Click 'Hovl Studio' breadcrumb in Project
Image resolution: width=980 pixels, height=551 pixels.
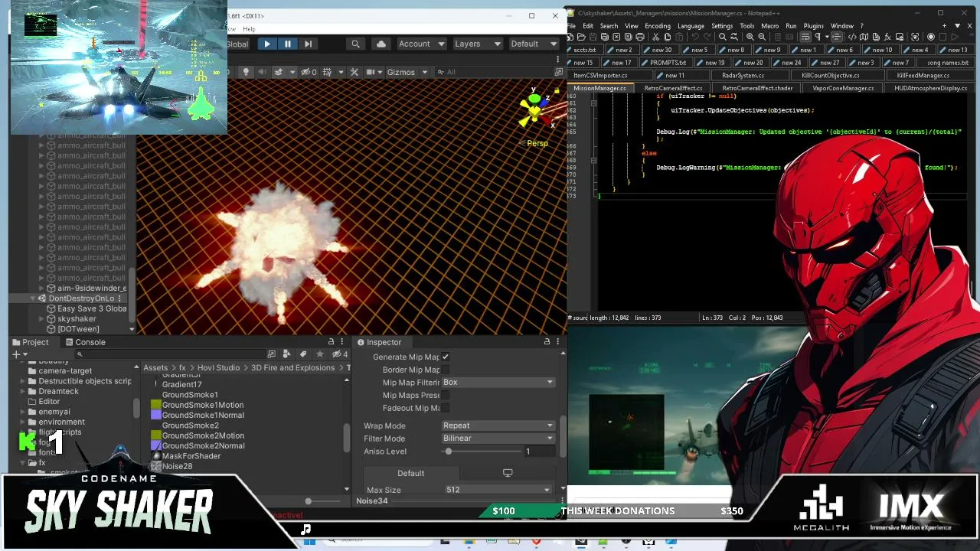[218, 368]
